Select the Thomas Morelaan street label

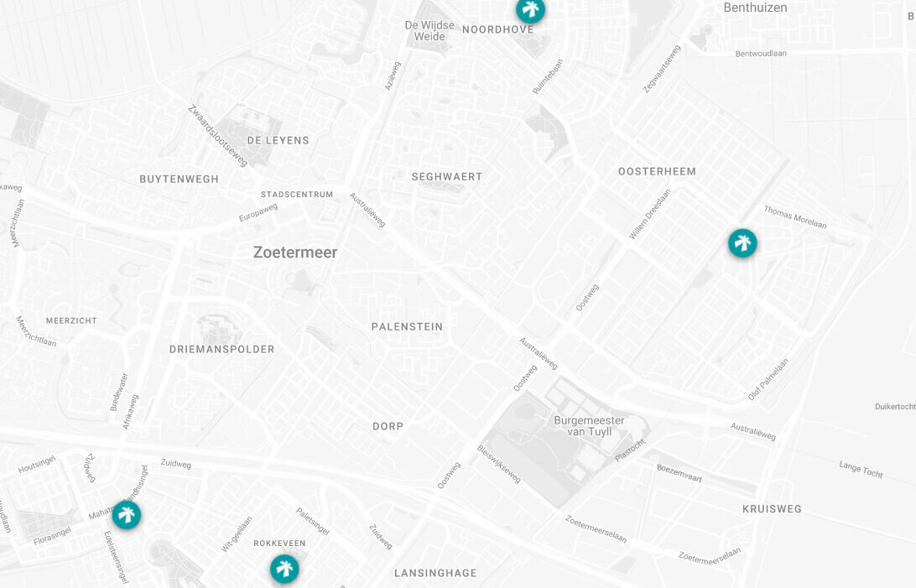pyautogui.click(x=795, y=217)
